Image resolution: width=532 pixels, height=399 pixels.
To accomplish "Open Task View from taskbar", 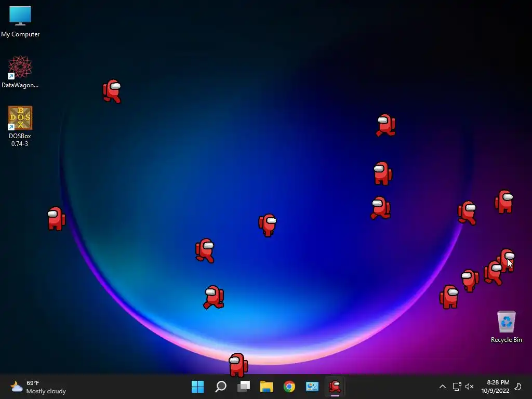I will [244, 387].
